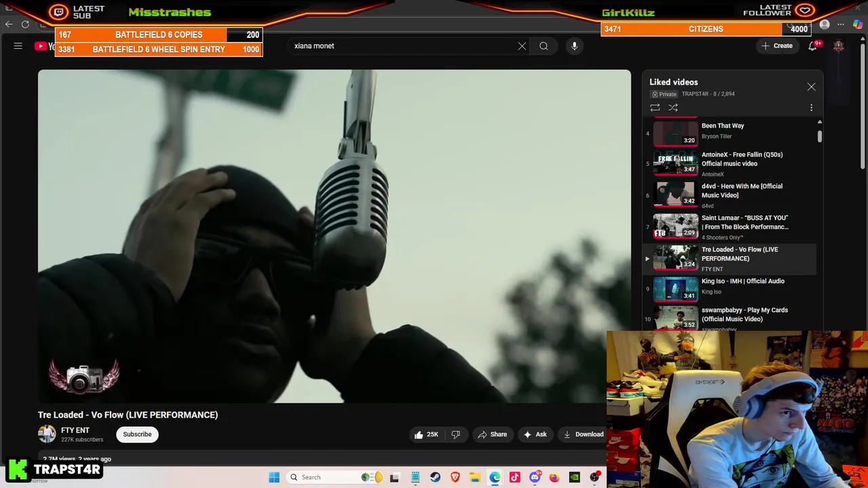
Task: Click the AntoineX channel name
Action: [x=713, y=174]
